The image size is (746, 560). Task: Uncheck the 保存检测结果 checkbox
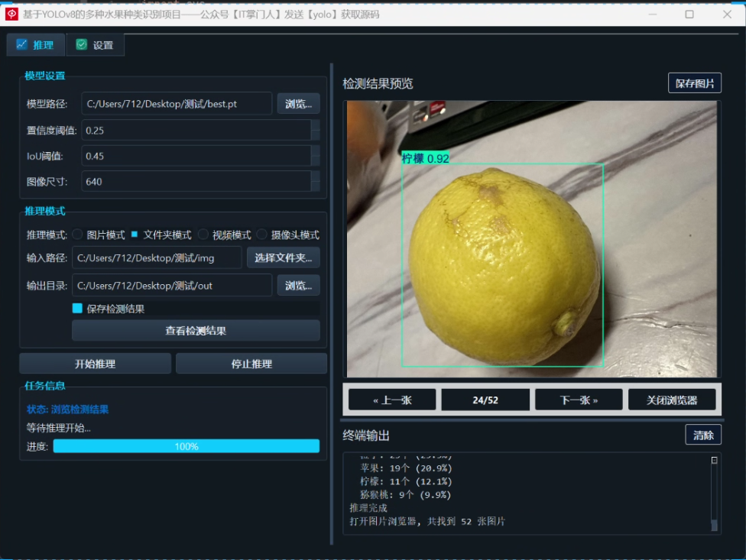point(76,307)
